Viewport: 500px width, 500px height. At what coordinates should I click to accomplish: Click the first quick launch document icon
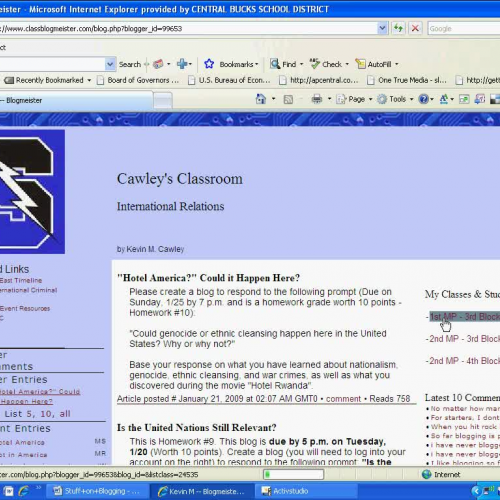pyautogui.click(x=9, y=491)
